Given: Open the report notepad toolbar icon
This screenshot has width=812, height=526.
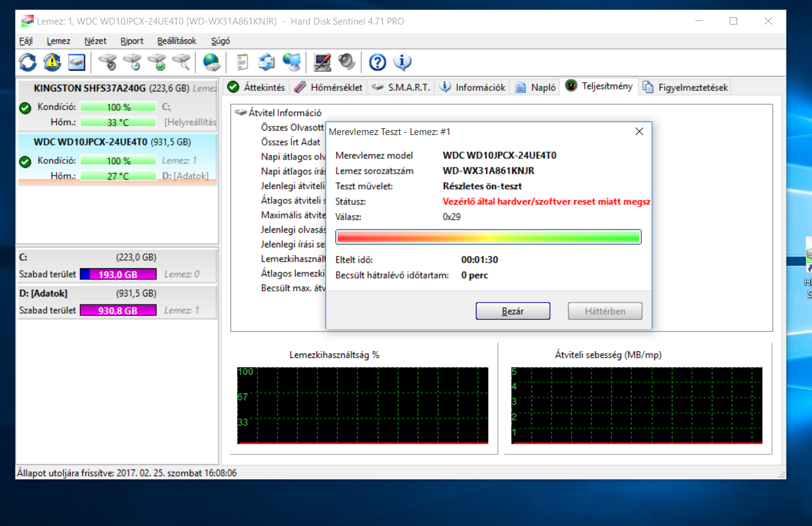Looking at the screenshot, I should click(243, 62).
